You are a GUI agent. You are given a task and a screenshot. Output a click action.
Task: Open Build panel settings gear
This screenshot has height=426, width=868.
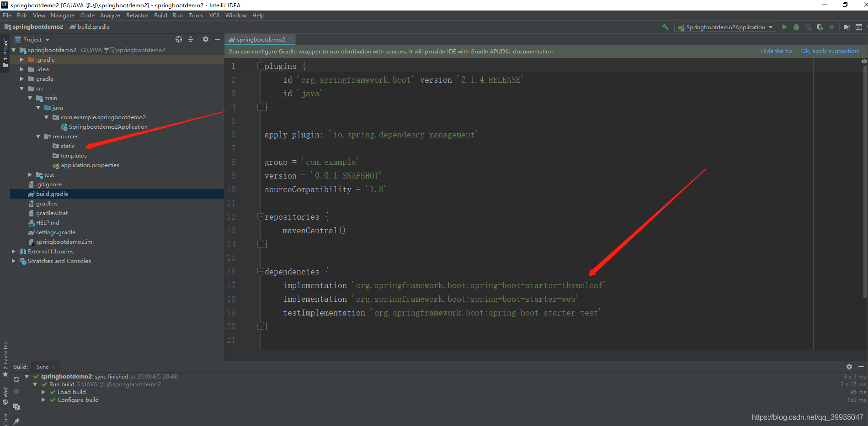[x=849, y=367]
